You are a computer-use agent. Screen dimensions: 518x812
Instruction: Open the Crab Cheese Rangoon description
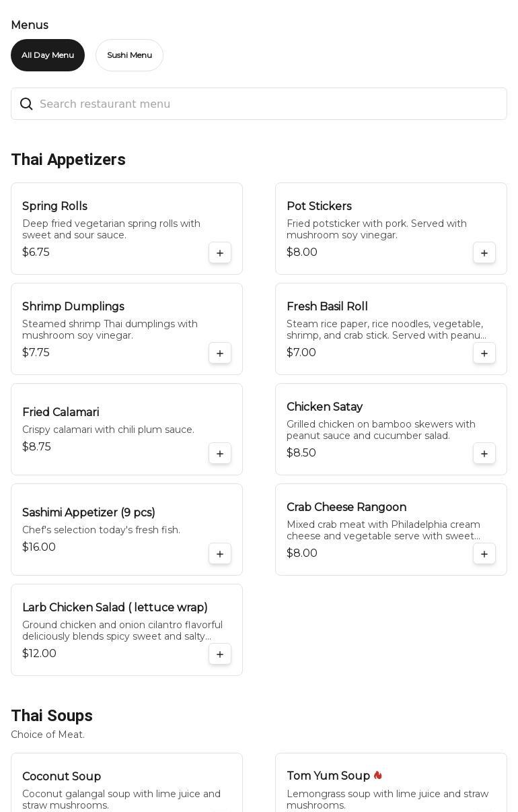point(383,531)
